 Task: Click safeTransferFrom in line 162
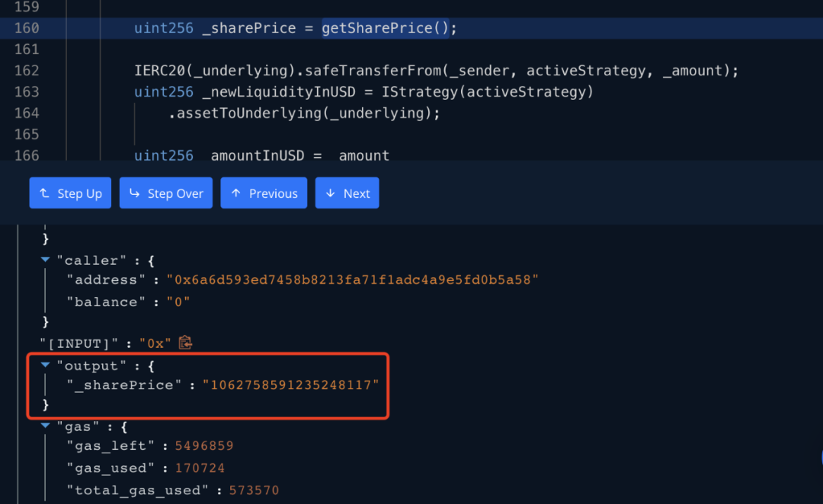(x=373, y=71)
